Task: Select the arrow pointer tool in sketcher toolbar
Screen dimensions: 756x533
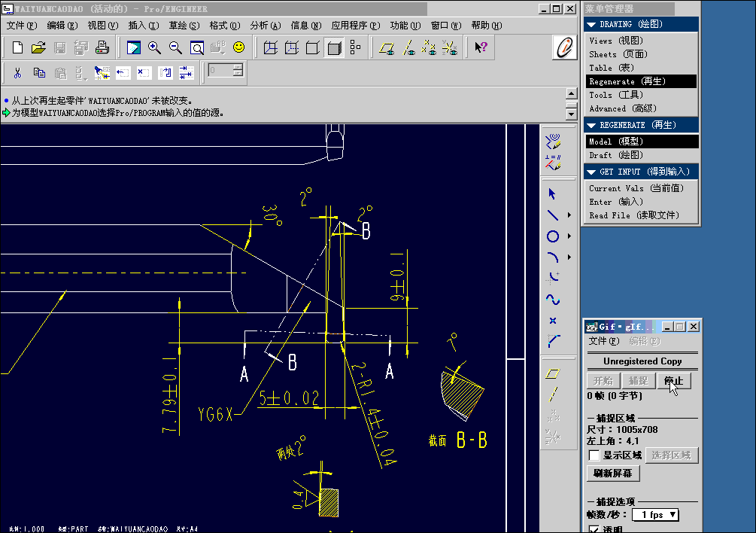Action: [x=553, y=194]
